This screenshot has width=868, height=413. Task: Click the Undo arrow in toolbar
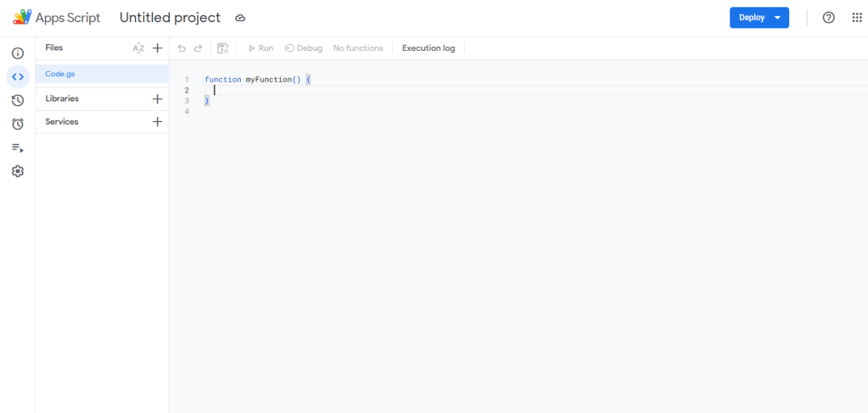pyautogui.click(x=182, y=48)
